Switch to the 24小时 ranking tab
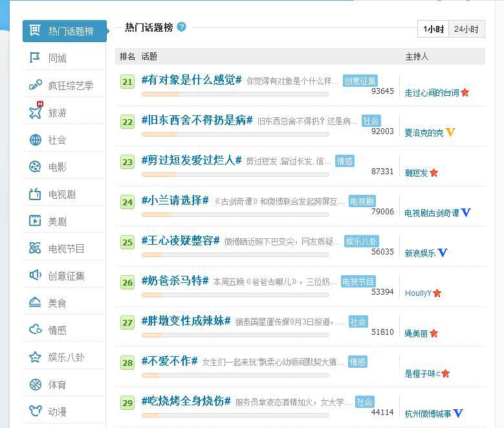This screenshot has height=428, width=504. pos(466,29)
